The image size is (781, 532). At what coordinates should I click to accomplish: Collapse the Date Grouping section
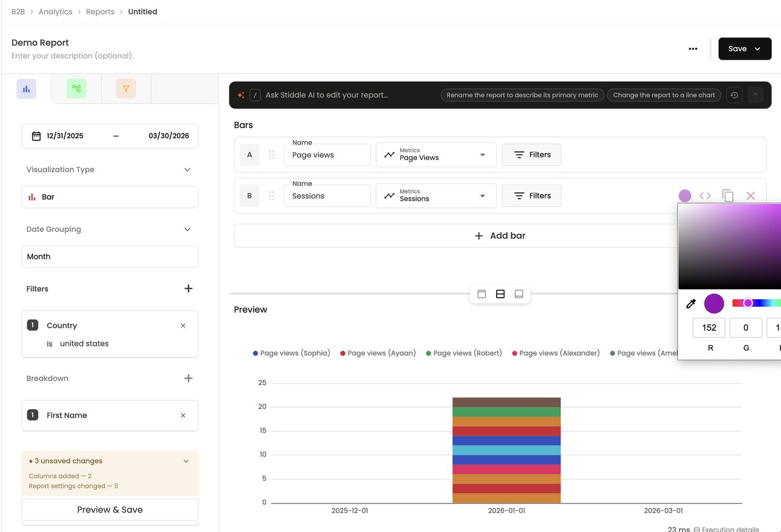click(187, 229)
